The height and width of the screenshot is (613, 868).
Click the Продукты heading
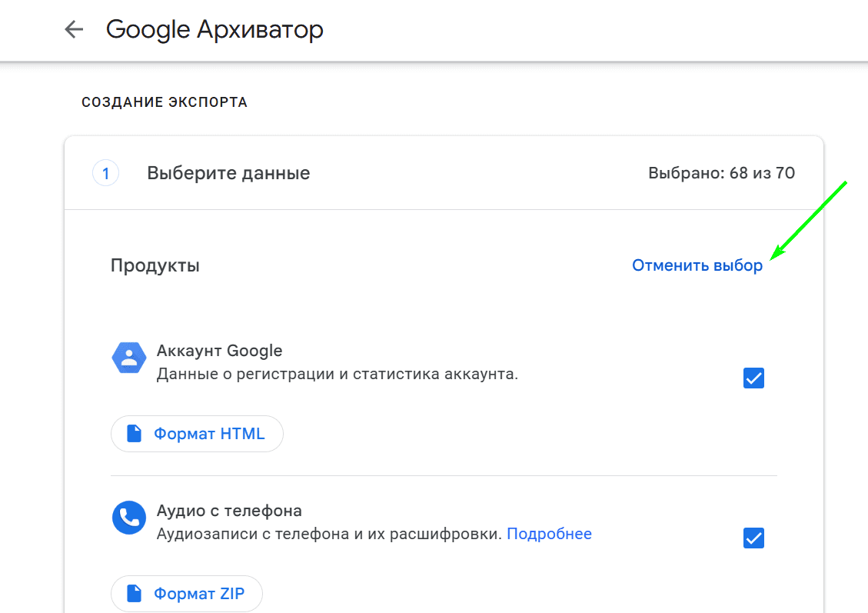pyautogui.click(x=155, y=266)
